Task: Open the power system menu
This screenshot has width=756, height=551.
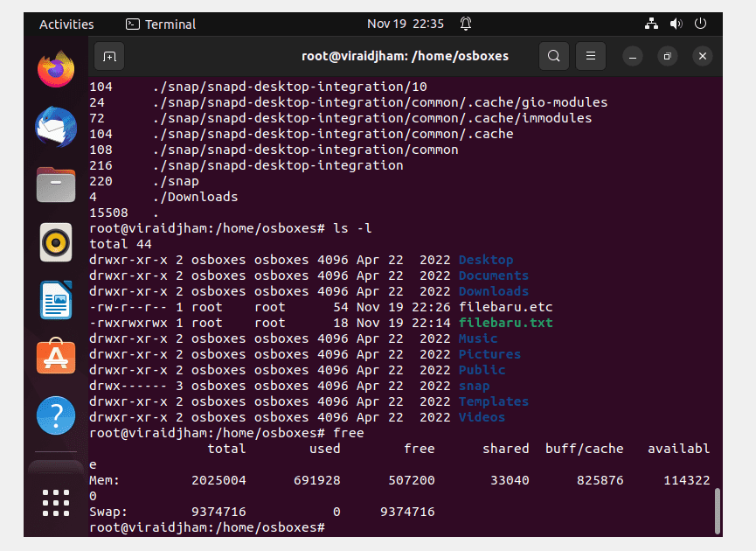Action: point(701,24)
